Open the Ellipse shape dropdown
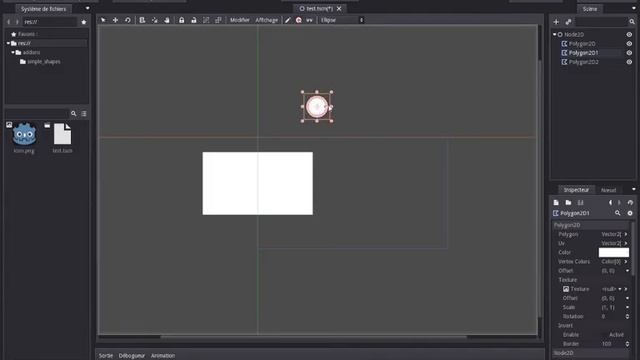The width and height of the screenshot is (640, 360). point(342,20)
